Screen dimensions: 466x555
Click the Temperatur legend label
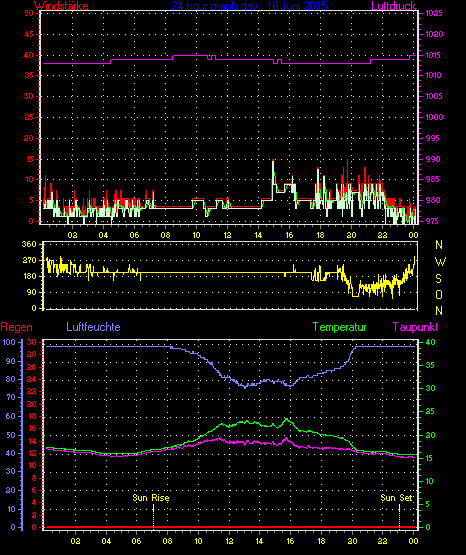tap(339, 327)
